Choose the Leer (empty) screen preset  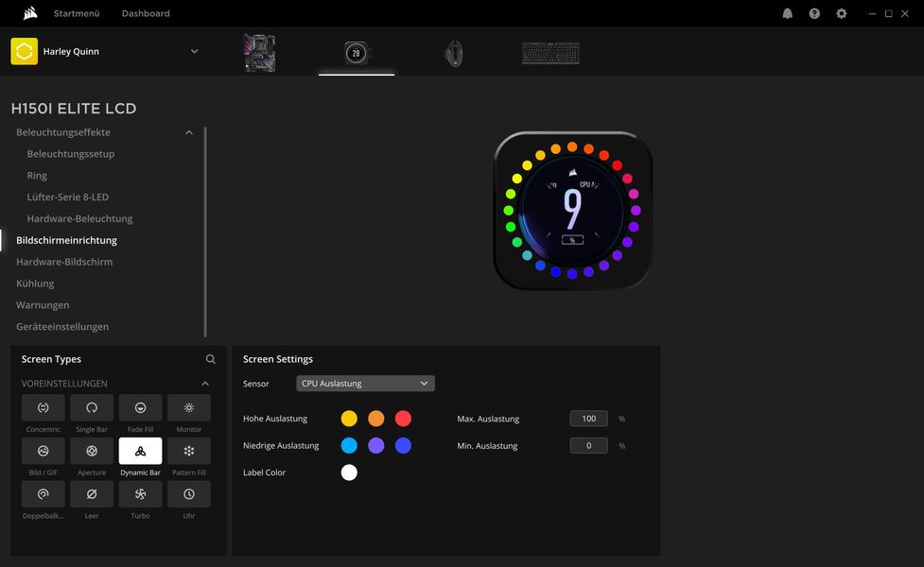pyautogui.click(x=92, y=494)
